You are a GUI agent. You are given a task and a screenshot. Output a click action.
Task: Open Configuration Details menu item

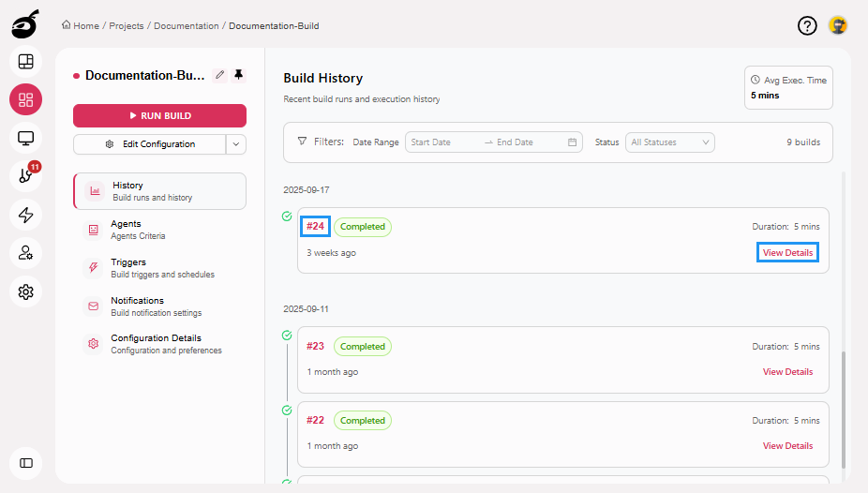point(159,344)
